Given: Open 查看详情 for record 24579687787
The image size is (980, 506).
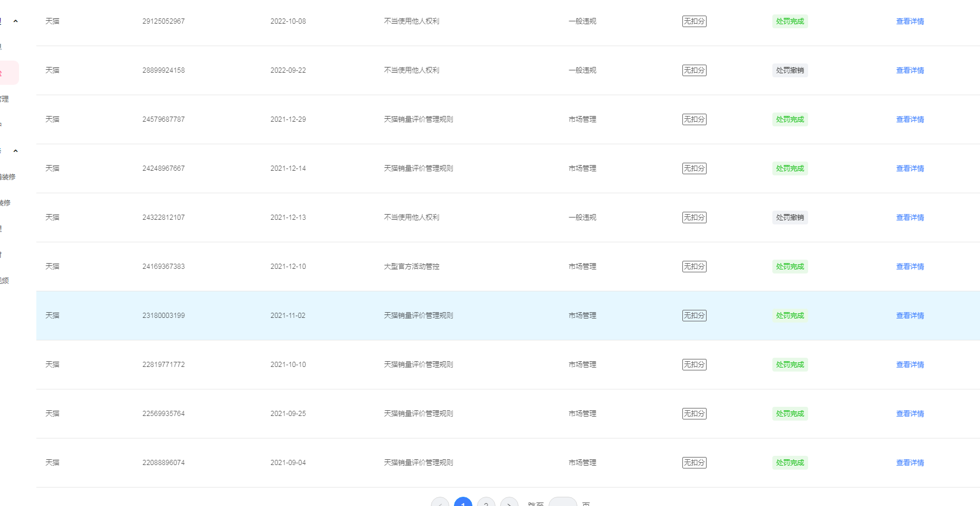Looking at the screenshot, I should 910,119.
